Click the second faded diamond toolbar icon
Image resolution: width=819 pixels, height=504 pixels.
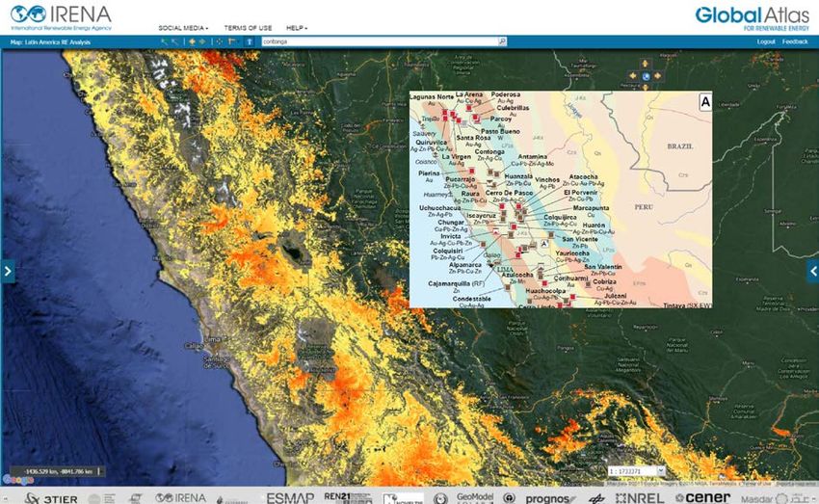[x=202, y=41]
